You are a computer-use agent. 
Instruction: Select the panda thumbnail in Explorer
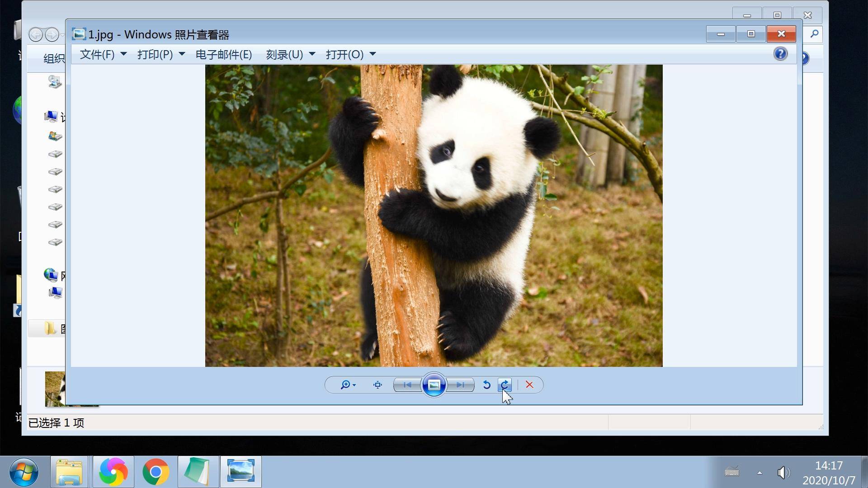55,389
